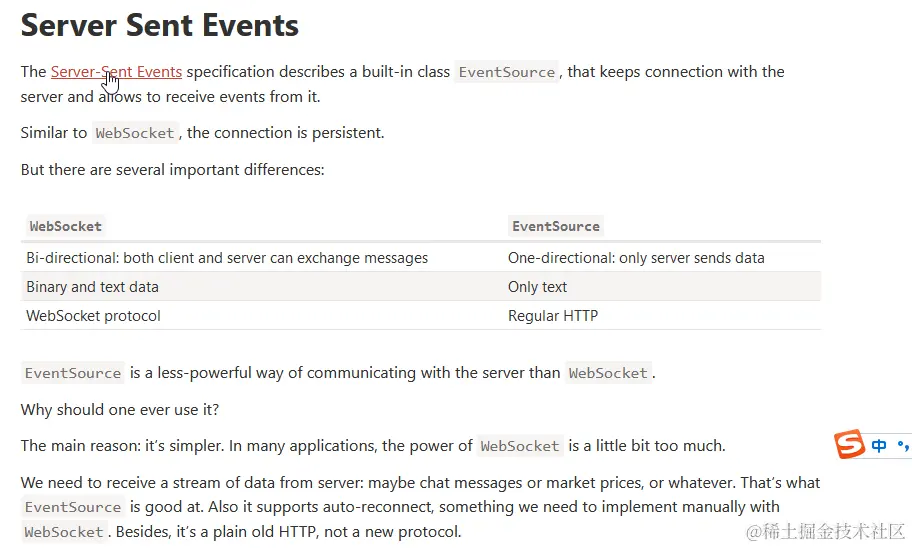Viewport: 912px width, 548px height.
Task: Open the Server-Sent Events specification link
Action: click(x=116, y=72)
